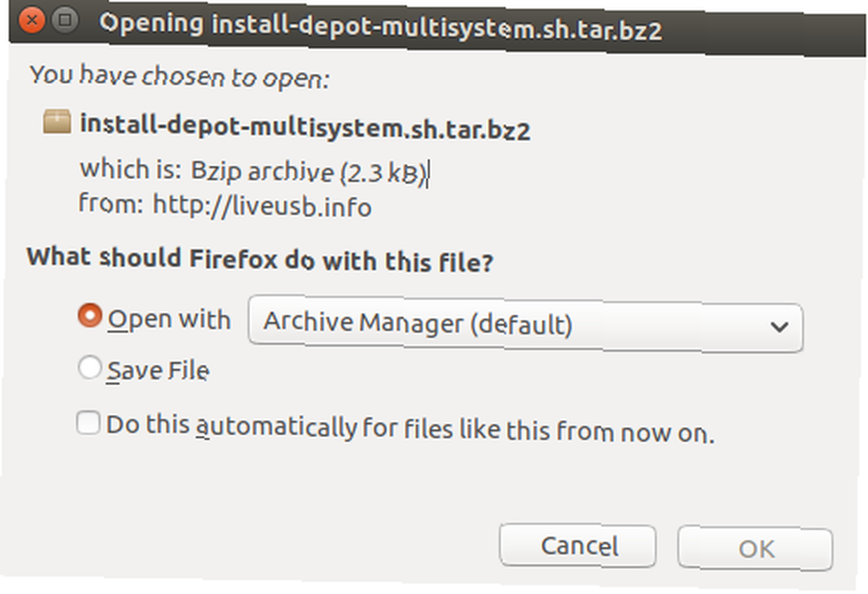Cancel the file download dialog

(578, 546)
